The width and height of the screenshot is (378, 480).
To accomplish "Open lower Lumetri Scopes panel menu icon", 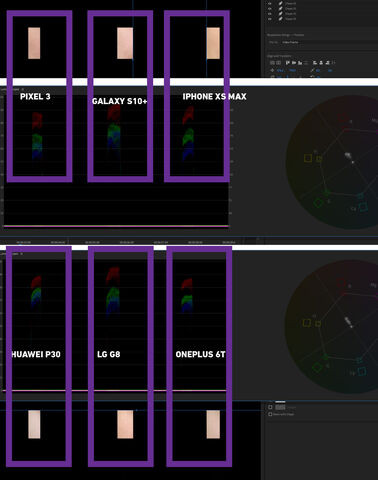I will pyautogui.click(x=22, y=254).
